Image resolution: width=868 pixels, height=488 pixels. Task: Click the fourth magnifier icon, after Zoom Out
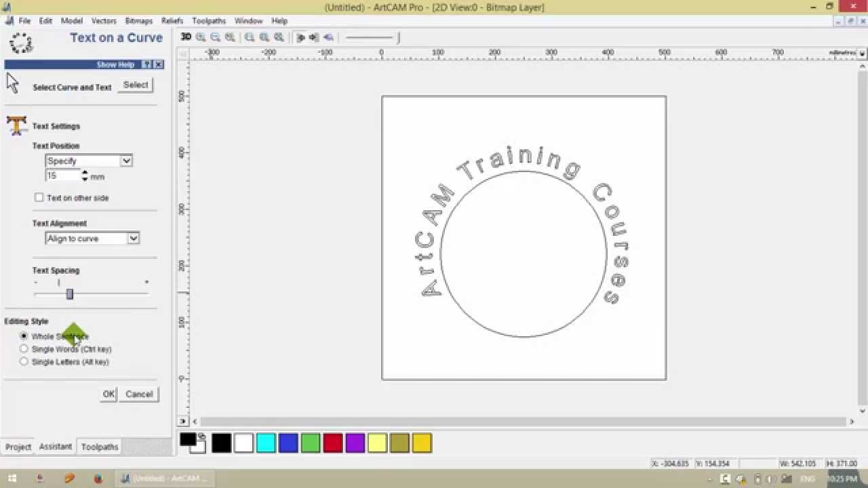[231, 37]
